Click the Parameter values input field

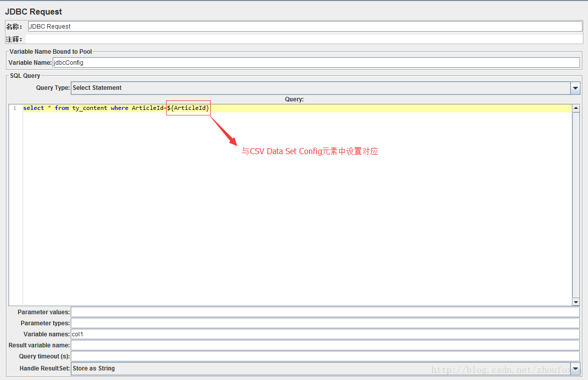click(x=325, y=312)
